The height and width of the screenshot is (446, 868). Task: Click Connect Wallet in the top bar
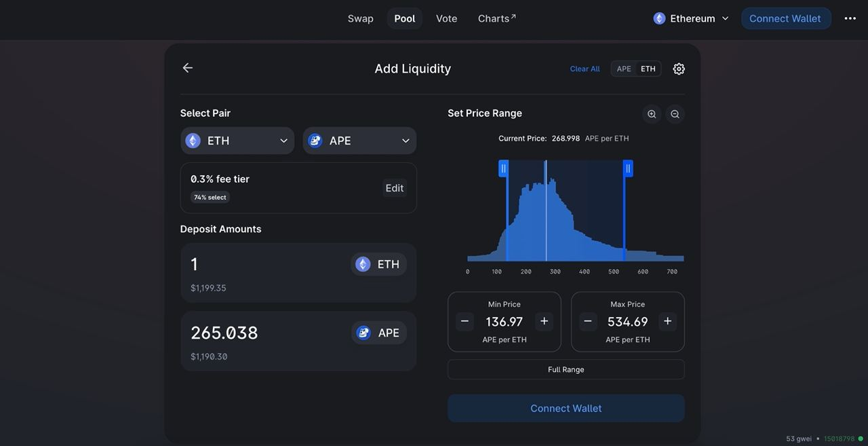tap(785, 18)
